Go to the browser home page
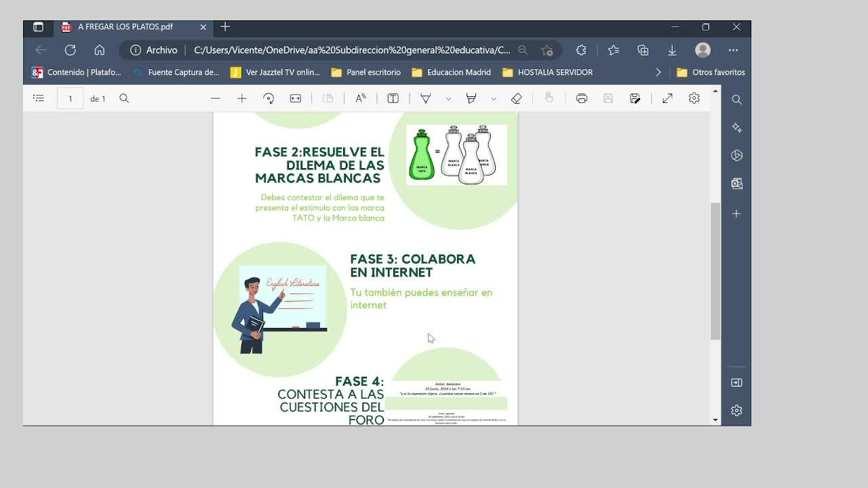This screenshot has width=868, height=488. 100,50
